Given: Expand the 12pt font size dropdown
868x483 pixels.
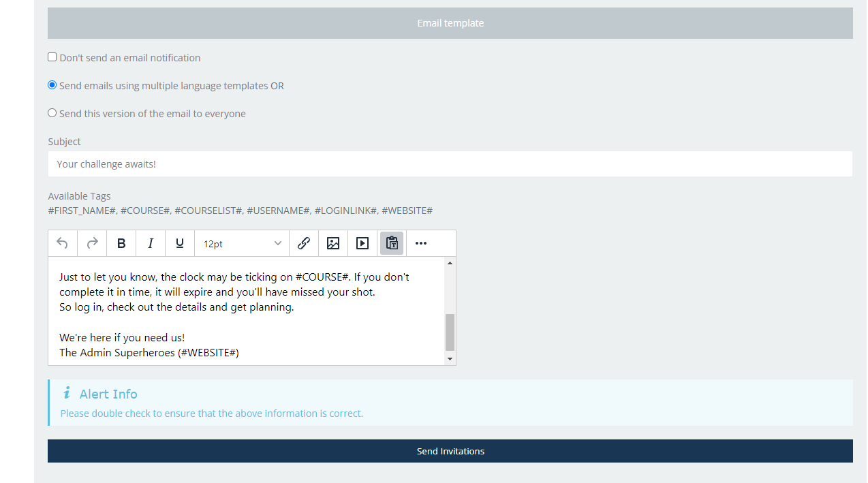Looking at the screenshot, I should point(242,243).
